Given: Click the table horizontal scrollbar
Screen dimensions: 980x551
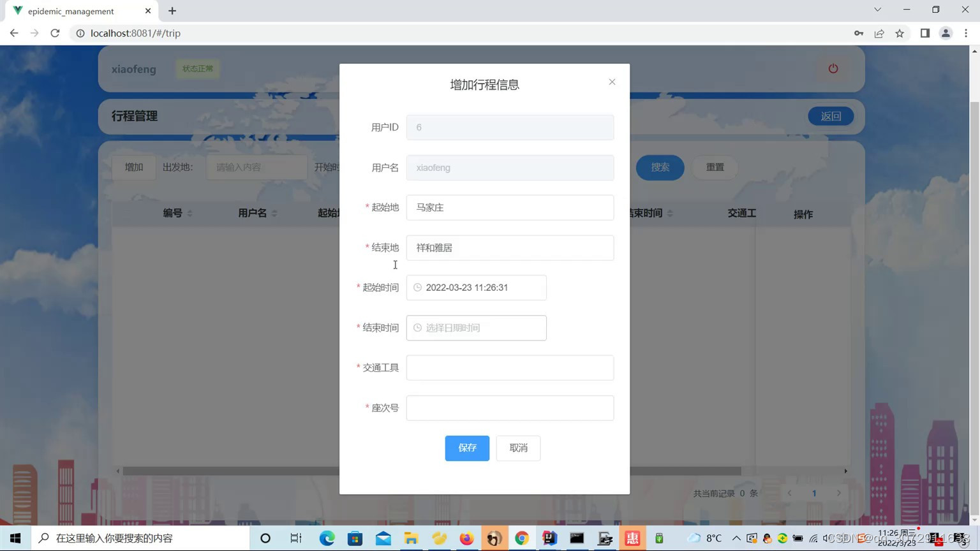Looking at the screenshot, I should (431, 471).
